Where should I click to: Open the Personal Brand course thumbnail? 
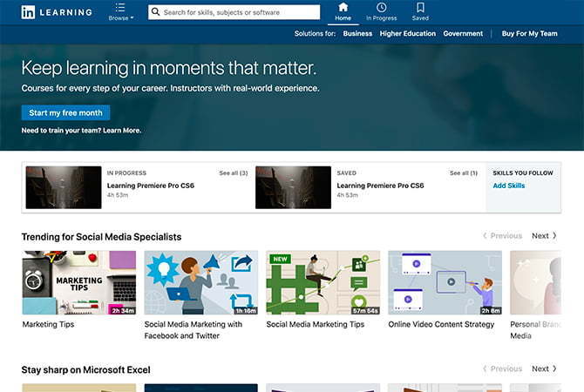pos(535,282)
